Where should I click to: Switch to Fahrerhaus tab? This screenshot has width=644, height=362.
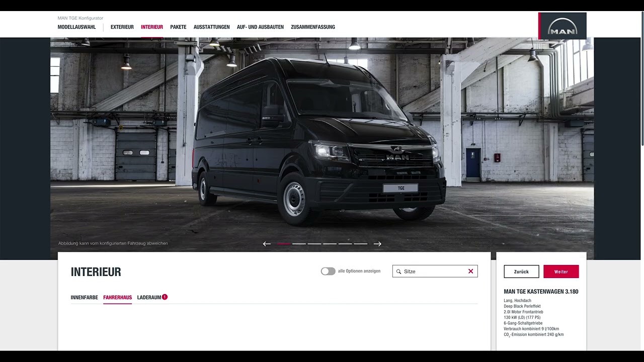point(118,298)
